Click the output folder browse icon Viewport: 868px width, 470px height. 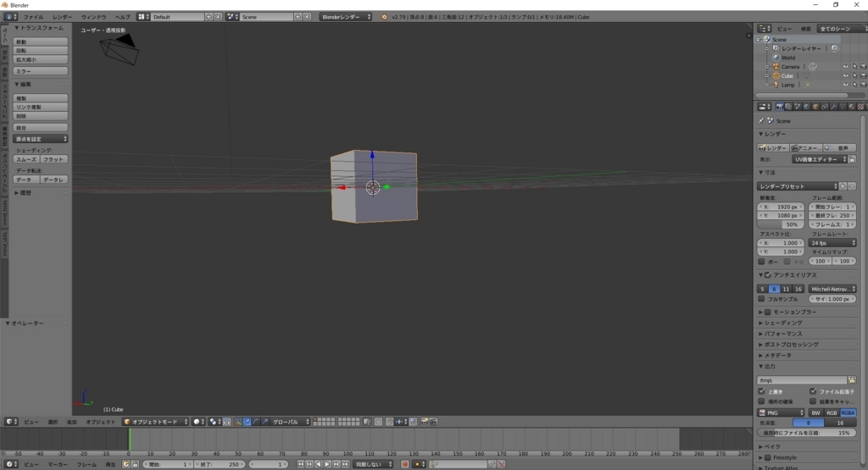(851, 380)
